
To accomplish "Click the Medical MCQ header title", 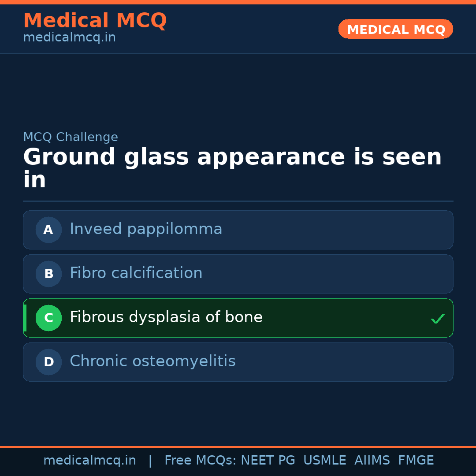I will coord(95,21).
